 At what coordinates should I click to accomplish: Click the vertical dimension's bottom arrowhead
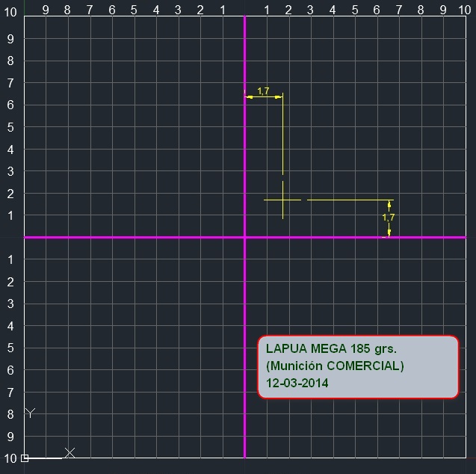[x=389, y=233]
